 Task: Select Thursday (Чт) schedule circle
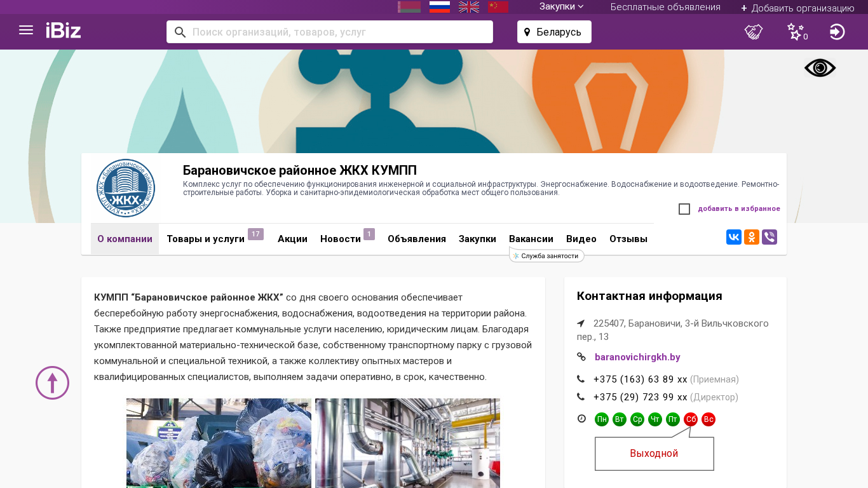click(655, 419)
